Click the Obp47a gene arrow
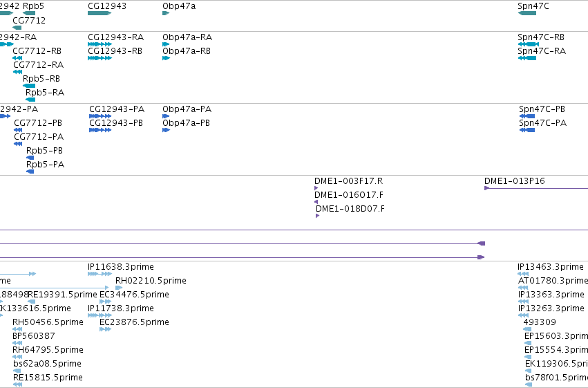 click(166, 13)
